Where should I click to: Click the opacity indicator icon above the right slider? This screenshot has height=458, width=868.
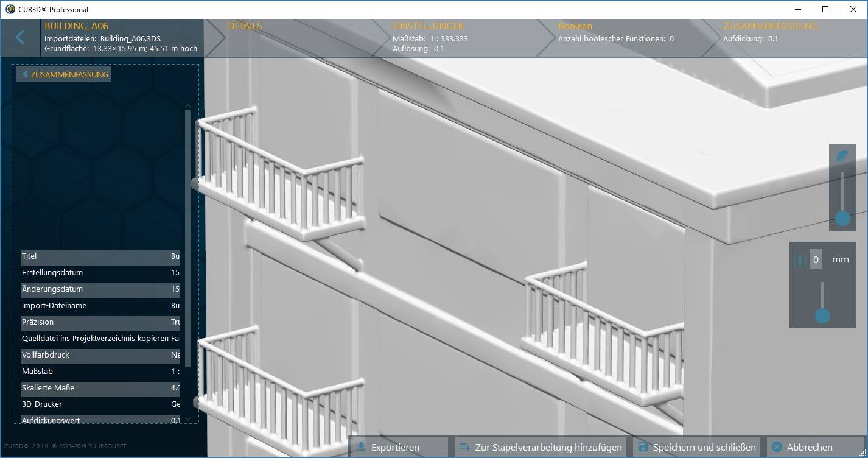click(842, 156)
